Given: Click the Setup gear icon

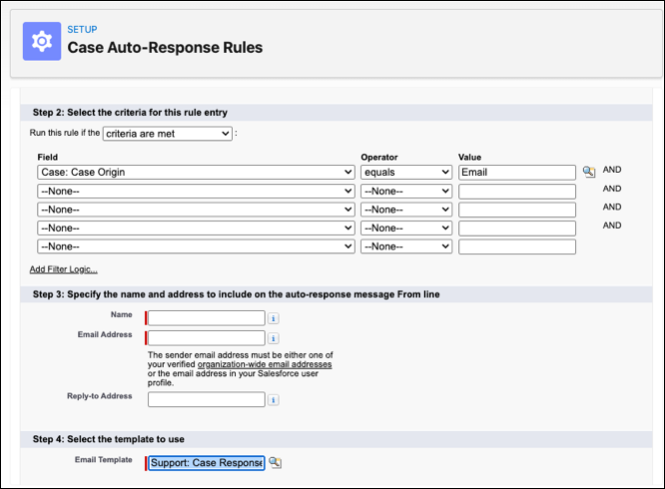Looking at the screenshot, I should pyautogui.click(x=42, y=41).
